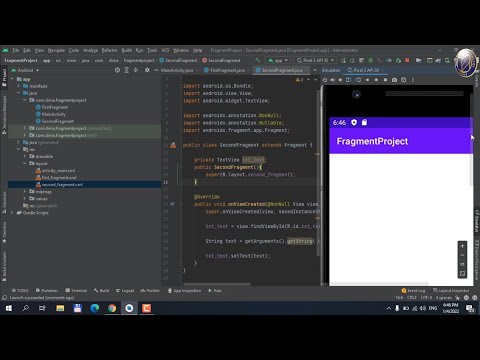This screenshot has height=360, width=480.
Task: Expand the manifests folder
Action: pos(18,86)
